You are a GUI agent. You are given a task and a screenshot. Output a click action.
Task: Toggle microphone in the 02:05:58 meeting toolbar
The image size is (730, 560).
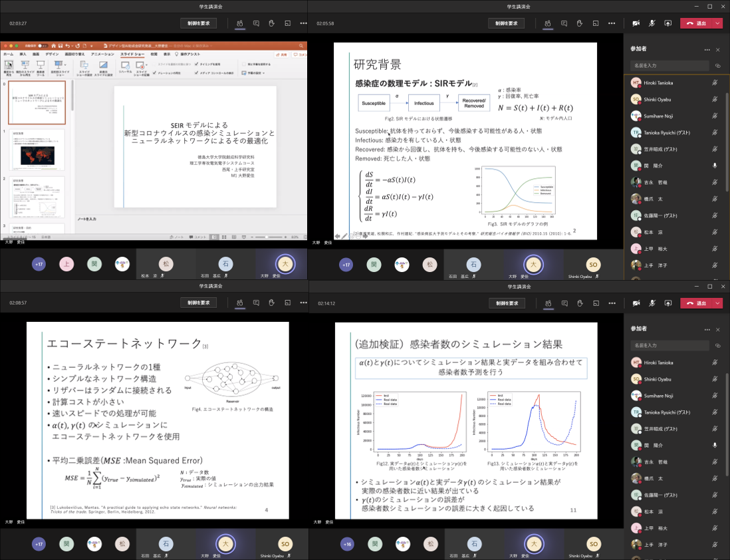click(x=652, y=23)
